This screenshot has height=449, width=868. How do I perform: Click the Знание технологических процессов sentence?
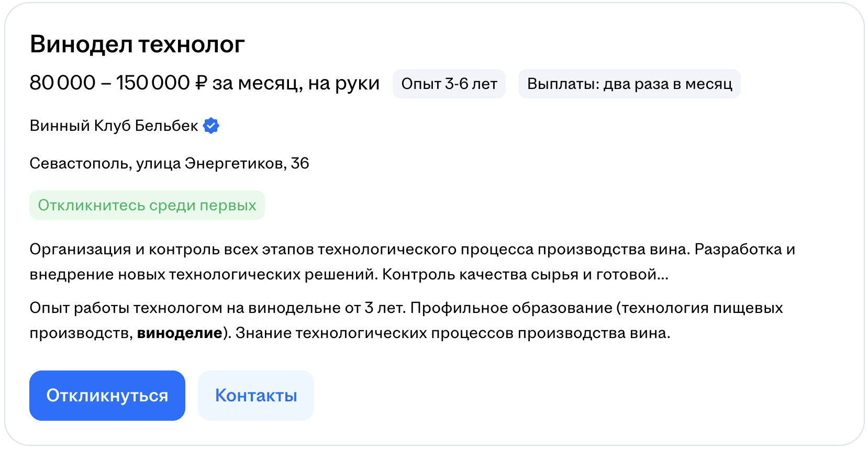(453, 333)
